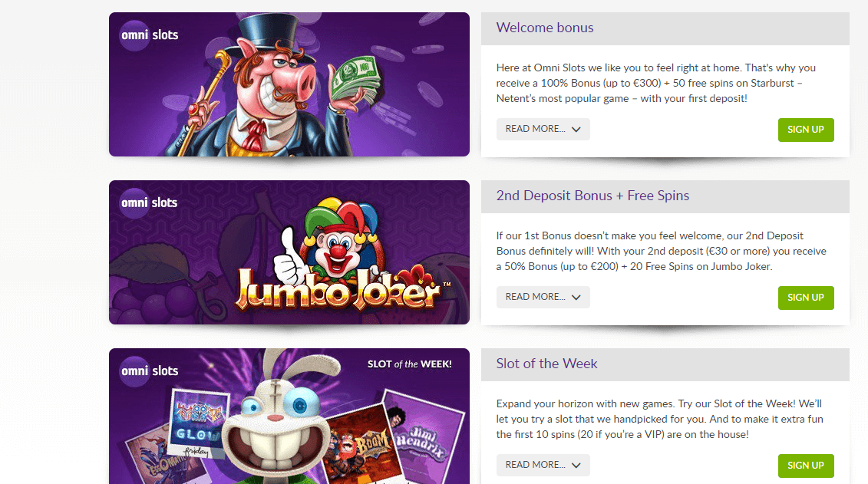The image size is (868, 484).
Task: Click the omni slots logo on Slot of the Week banner
Action: coord(150,370)
